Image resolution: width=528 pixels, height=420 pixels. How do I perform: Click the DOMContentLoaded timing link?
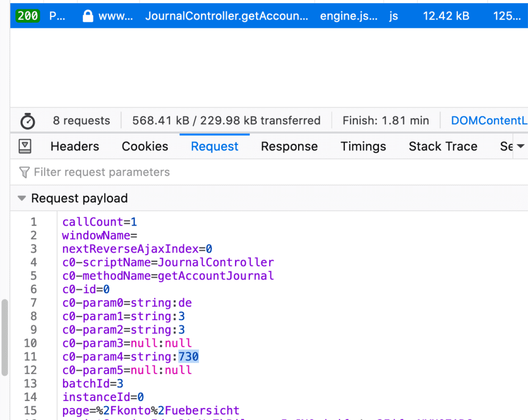[489, 121]
